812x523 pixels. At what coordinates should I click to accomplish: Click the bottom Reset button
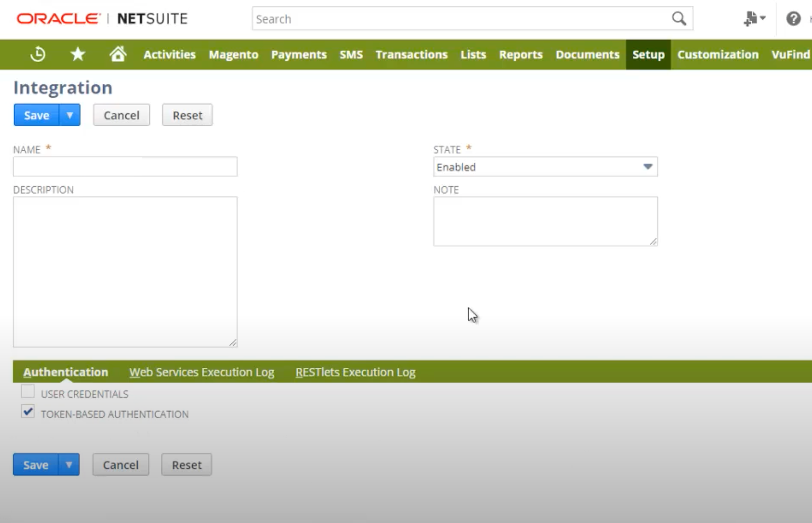click(186, 465)
